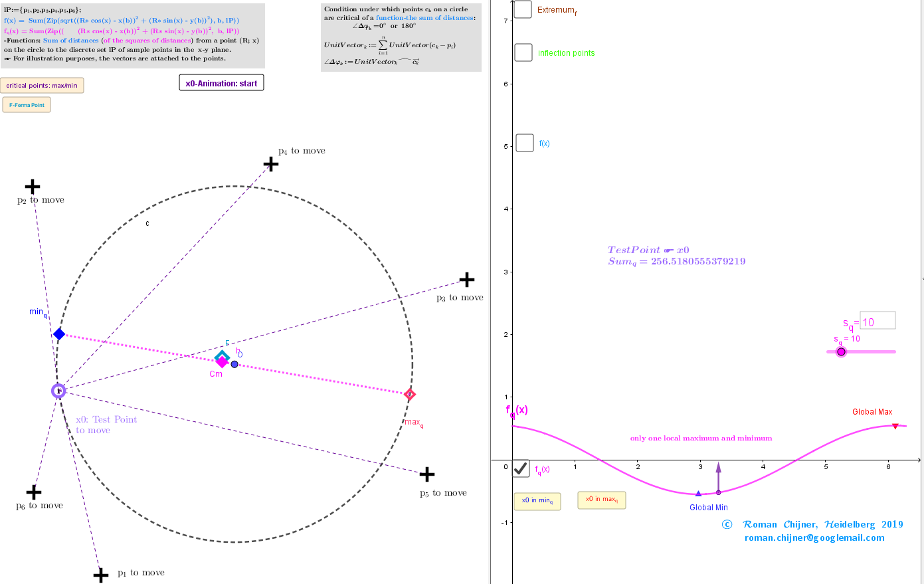The height and width of the screenshot is (584, 924).
Task: Click the 'p4 to move' label
Action: (302, 151)
